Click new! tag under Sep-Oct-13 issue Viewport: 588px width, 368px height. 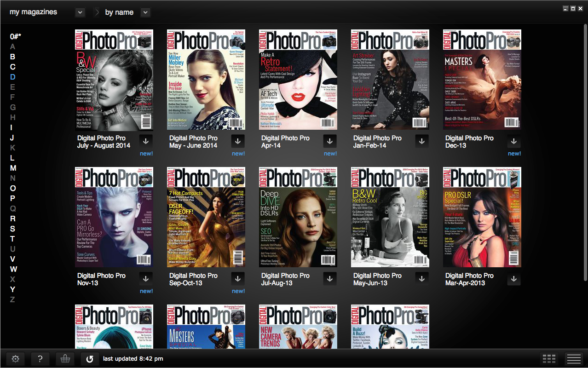238,291
